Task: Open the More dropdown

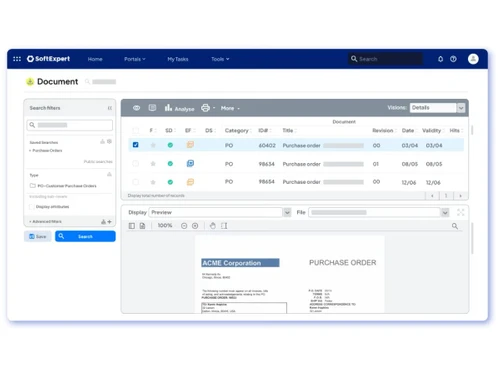Action: point(230,108)
